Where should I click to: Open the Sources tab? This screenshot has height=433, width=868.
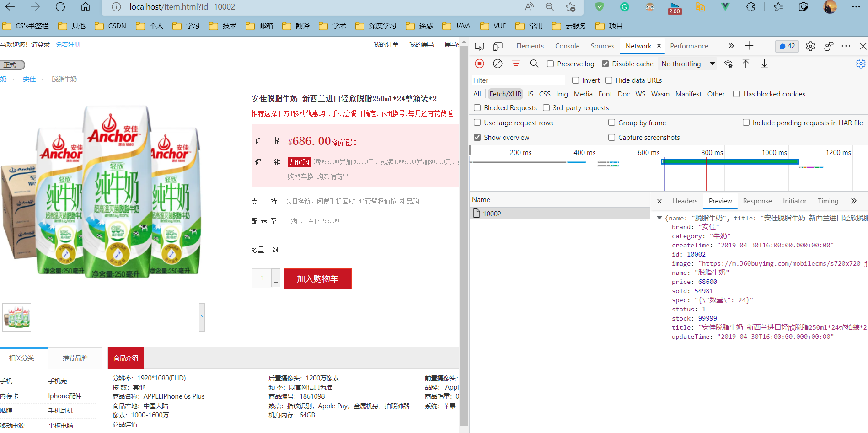pos(602,46)
